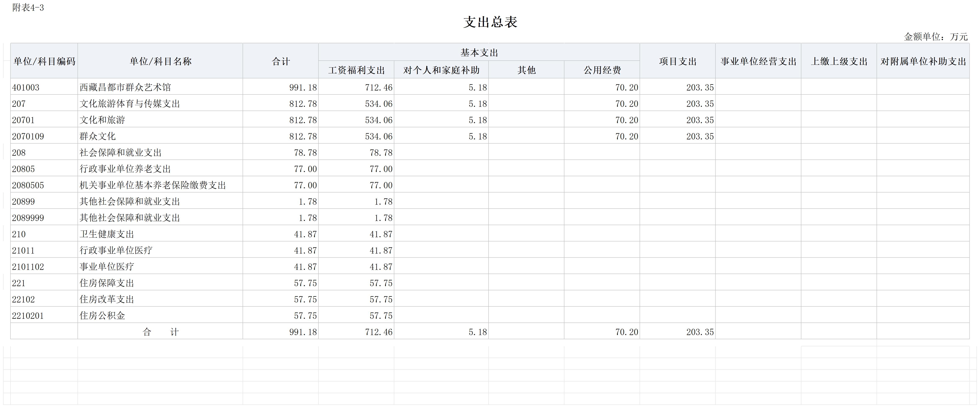The height and width of the screenshot is (408, 980).
Task: Select the 事业单位经营支出 column header
Action: (758, 61)
